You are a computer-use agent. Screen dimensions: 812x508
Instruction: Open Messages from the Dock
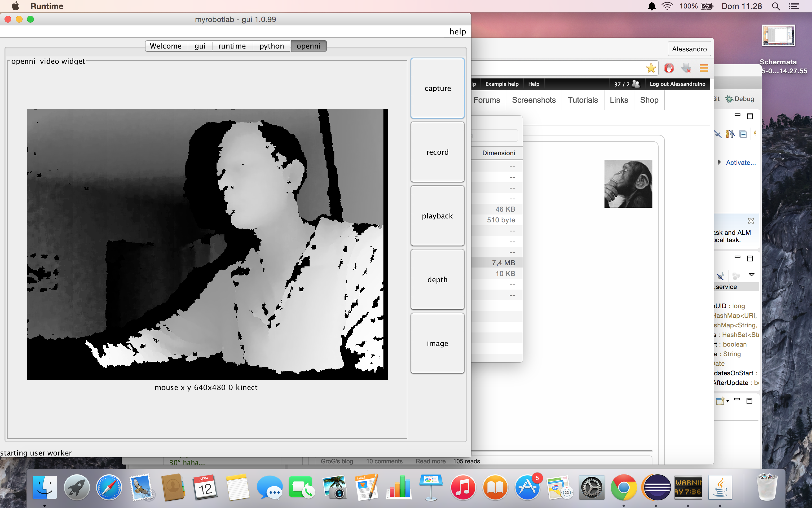pyautogui.click(x=270, y=487)
